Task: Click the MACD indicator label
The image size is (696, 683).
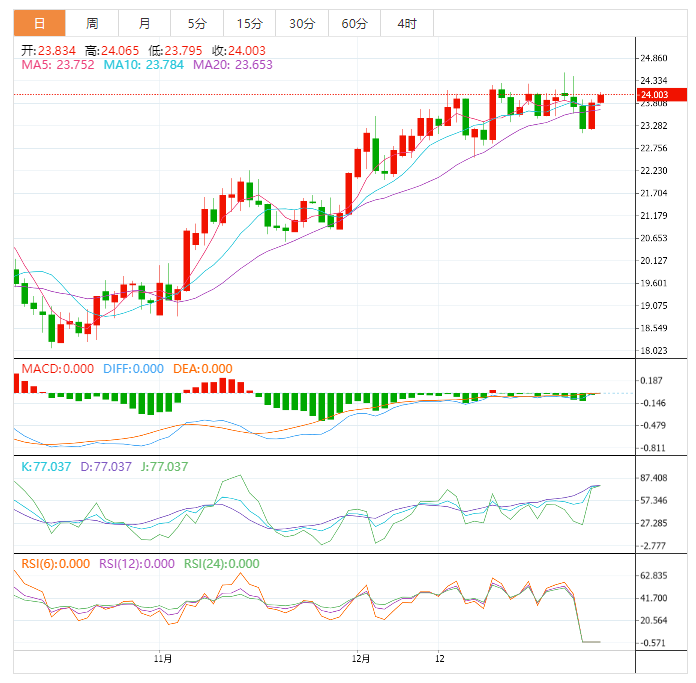Action: [57, 369]
